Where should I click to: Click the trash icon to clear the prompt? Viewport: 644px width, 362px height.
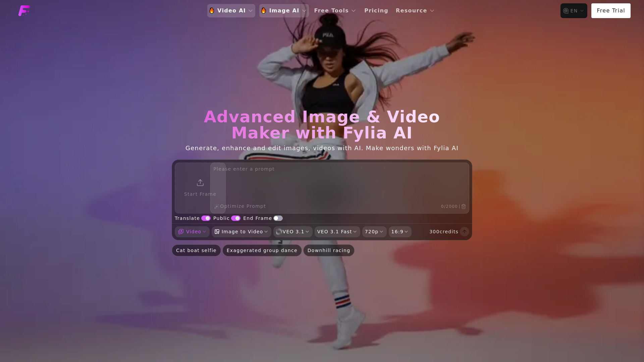464,207
